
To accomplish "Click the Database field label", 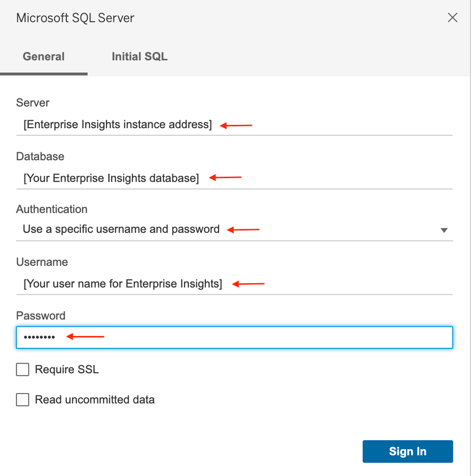I will [x=40, y=156].
